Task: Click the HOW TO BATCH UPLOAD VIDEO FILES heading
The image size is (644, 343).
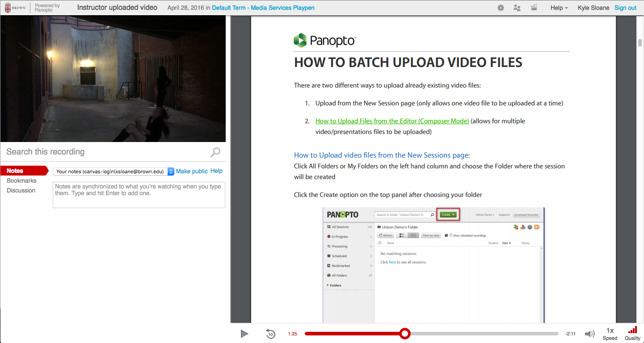Action: [408, 63]
